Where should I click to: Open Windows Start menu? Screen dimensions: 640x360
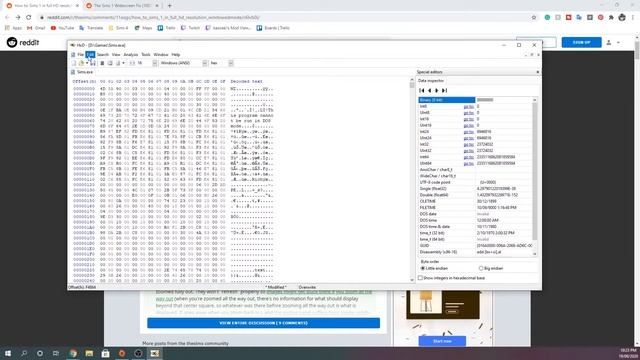(x=8, y=353)
